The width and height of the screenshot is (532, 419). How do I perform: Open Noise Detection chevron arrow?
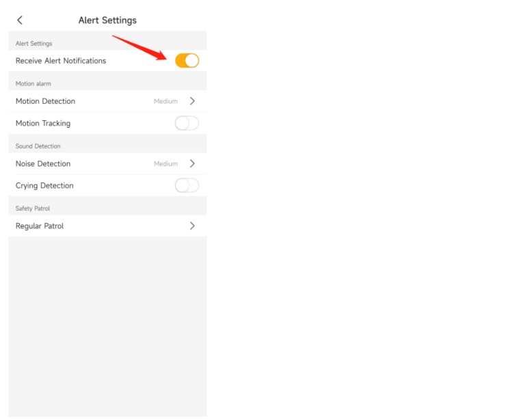click(x=192, y=163)
